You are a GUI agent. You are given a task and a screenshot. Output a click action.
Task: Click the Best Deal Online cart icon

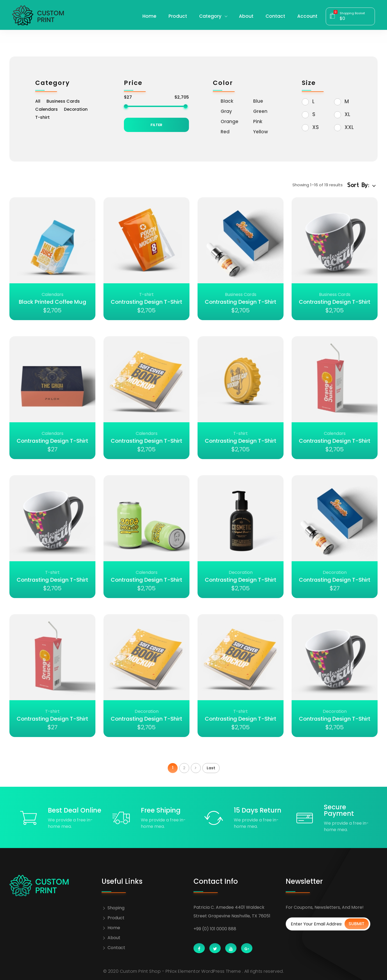28,818
